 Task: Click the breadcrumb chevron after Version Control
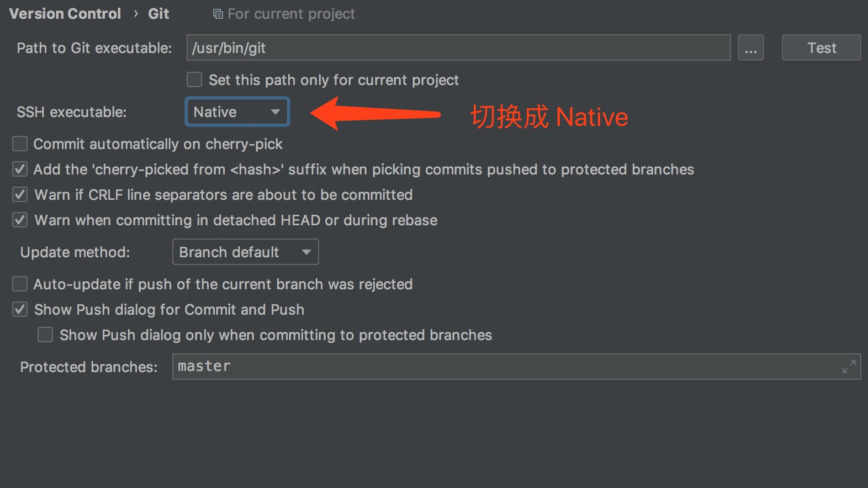click(x=136, y=13)
